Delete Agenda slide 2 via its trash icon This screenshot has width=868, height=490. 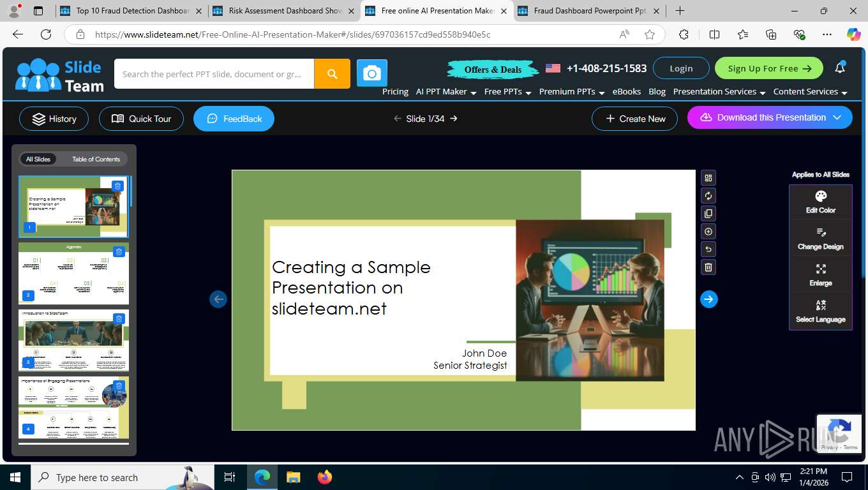coord(119,252)
